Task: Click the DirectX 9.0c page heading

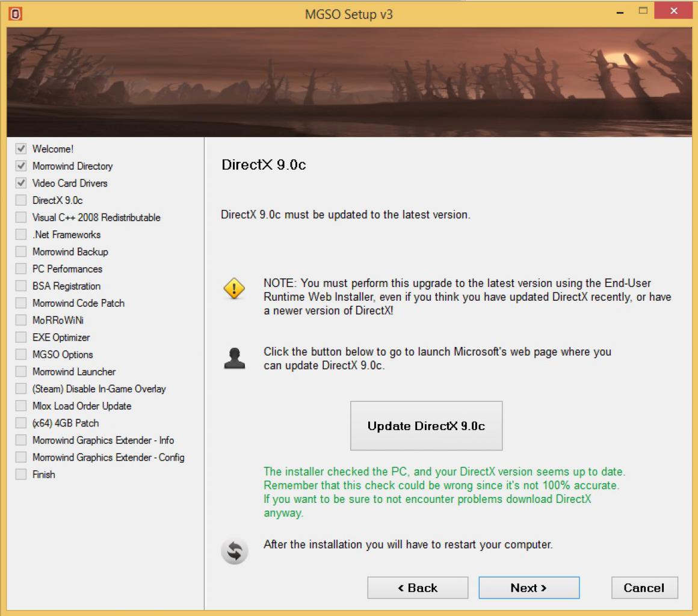Action: click(264, 165)
